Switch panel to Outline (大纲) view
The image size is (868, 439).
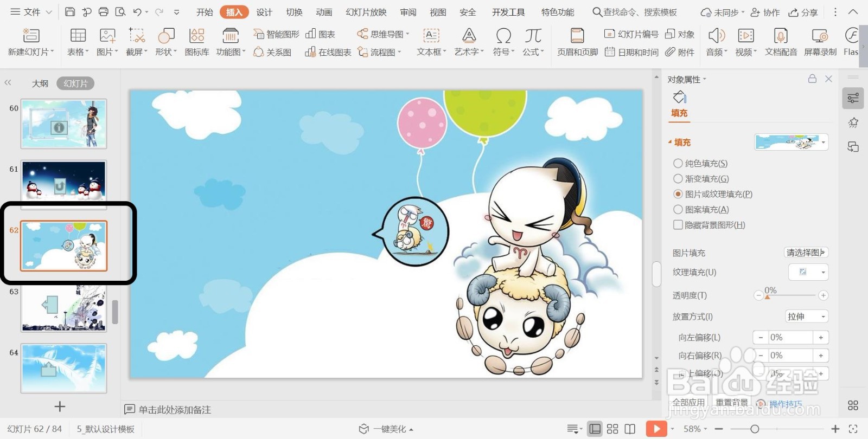point(40,83)
